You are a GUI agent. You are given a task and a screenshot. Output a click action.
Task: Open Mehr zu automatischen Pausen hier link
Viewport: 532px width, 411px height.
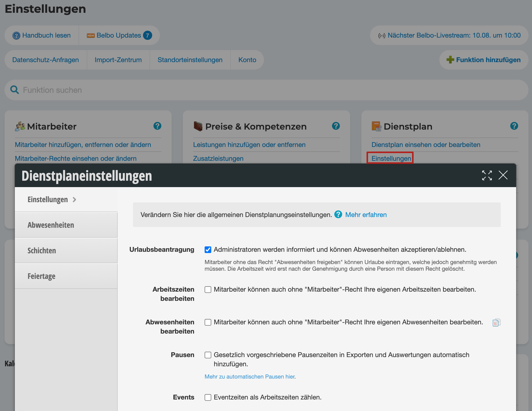click(250, 376)
